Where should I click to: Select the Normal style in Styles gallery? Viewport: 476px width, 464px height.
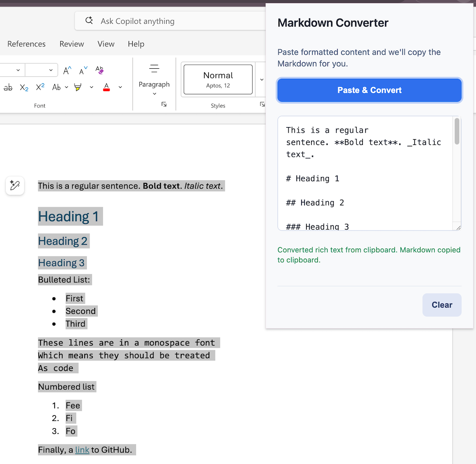[x=218, y=79]
